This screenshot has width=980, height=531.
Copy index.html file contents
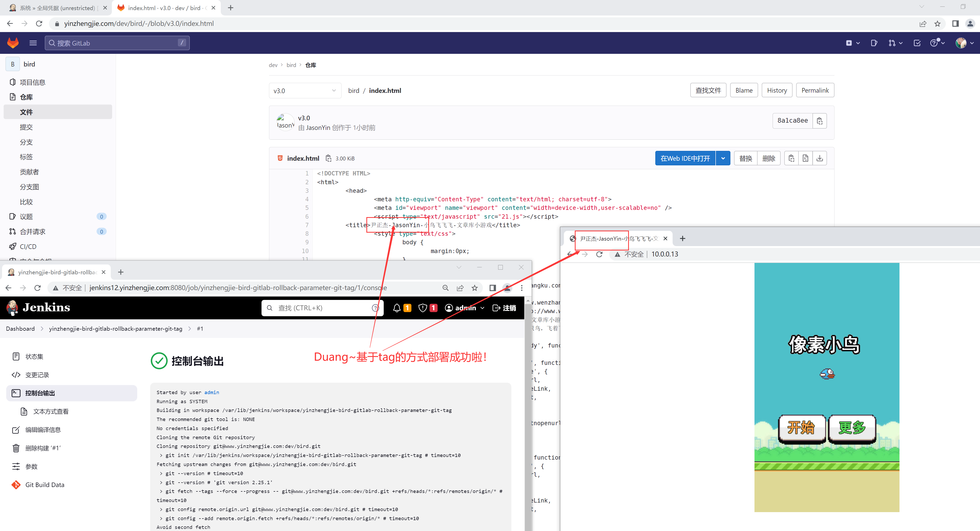coord(791,158)
